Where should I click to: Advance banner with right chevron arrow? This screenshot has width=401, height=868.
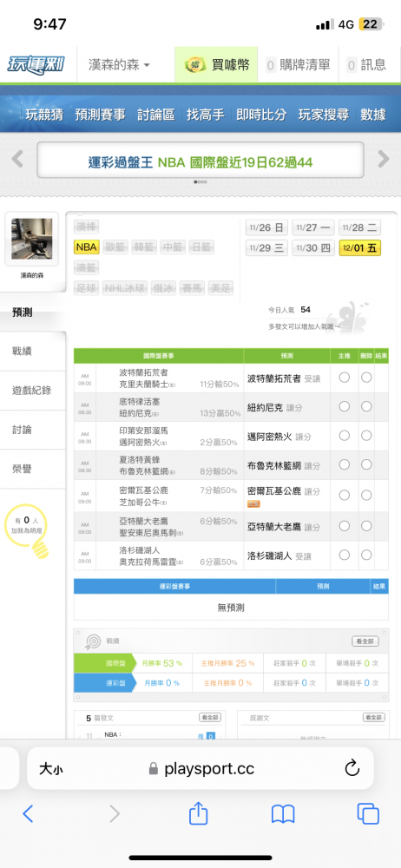[384, 159]
